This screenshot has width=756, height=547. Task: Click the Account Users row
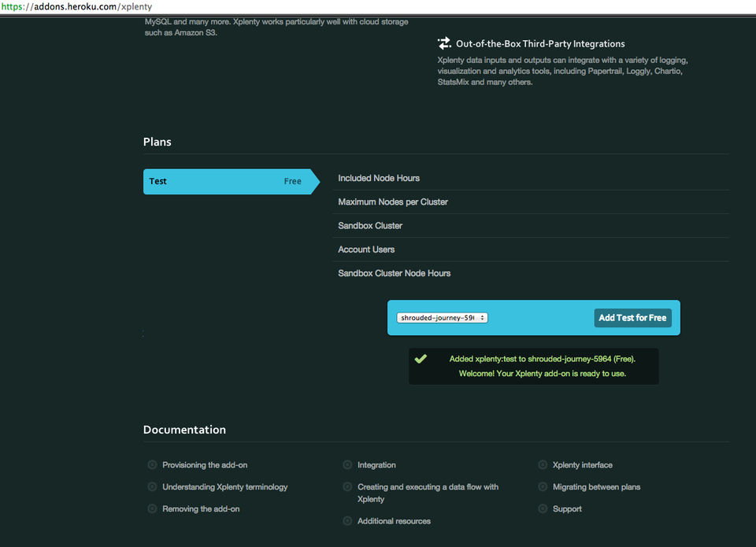pos(530,249)
